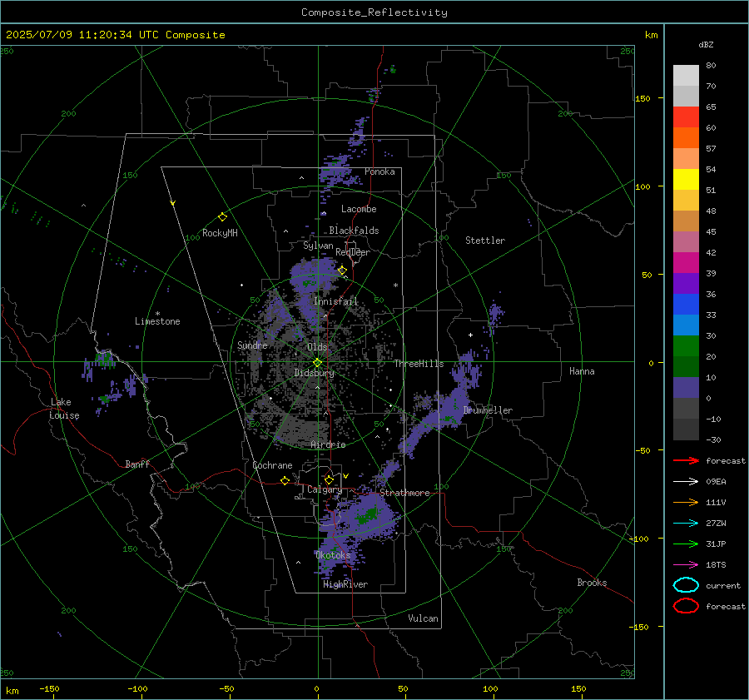
Task: Click the Strathmore town label
Action: [404, 493]
